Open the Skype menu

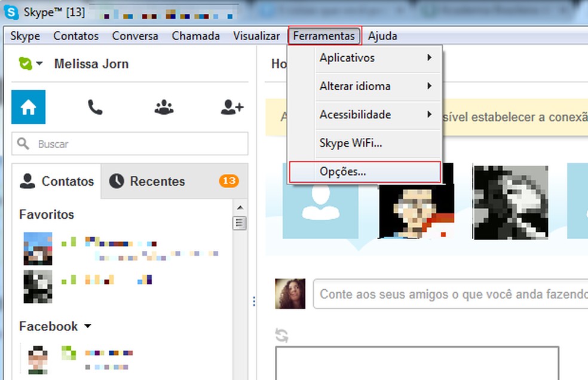point(25,36)
